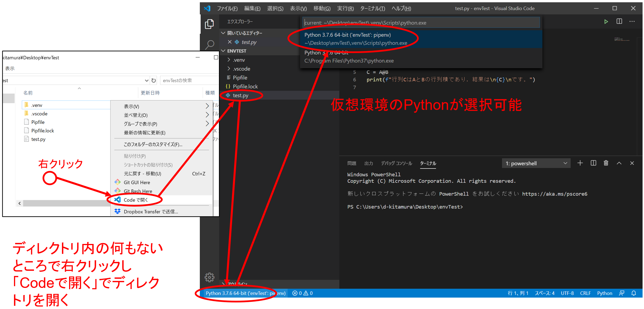Switch to the デバッグ コンソール tab
This screenshot has width=644, height=309.
pyautogui.click(x=397, y=163)
